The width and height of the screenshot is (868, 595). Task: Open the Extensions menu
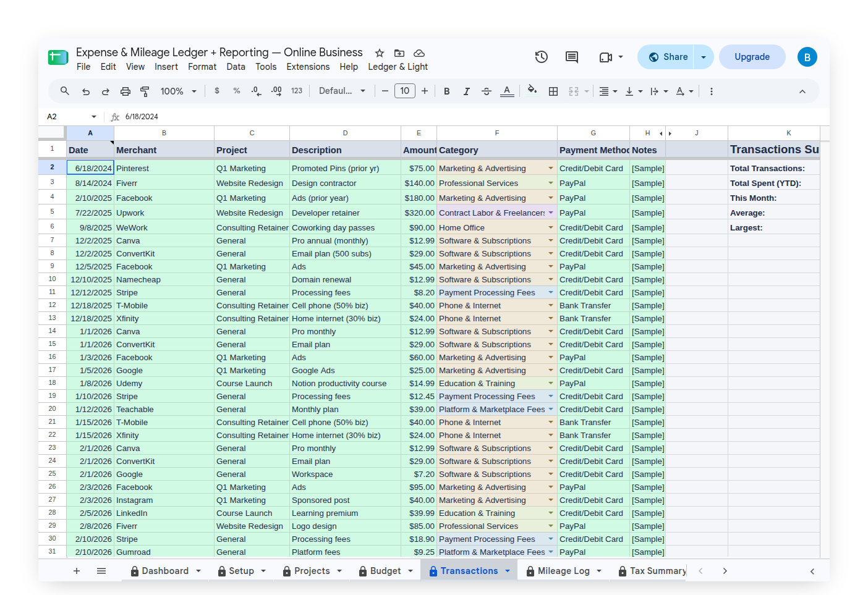(308, 67)
